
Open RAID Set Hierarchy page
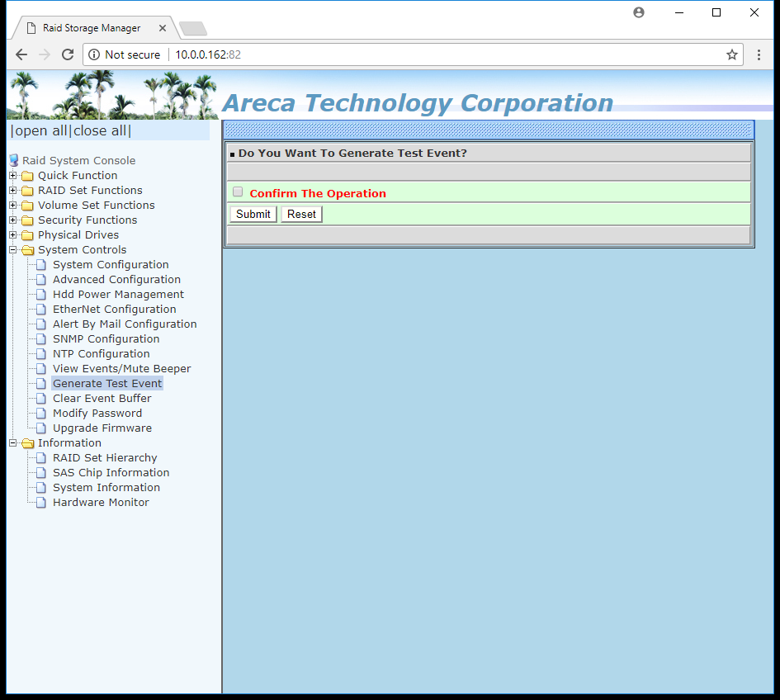[105, 457]
